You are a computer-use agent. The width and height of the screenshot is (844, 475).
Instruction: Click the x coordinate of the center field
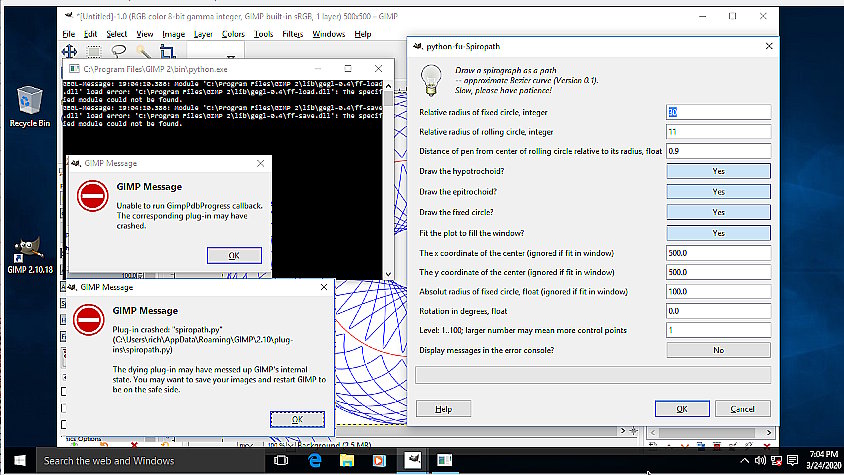[718, 253]
